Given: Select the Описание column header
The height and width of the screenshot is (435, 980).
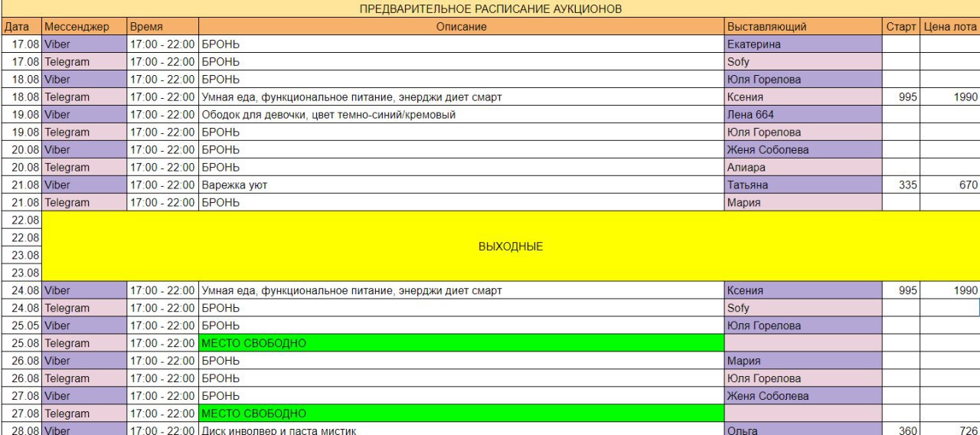Looking at the screenshot, I should point(462,27).
